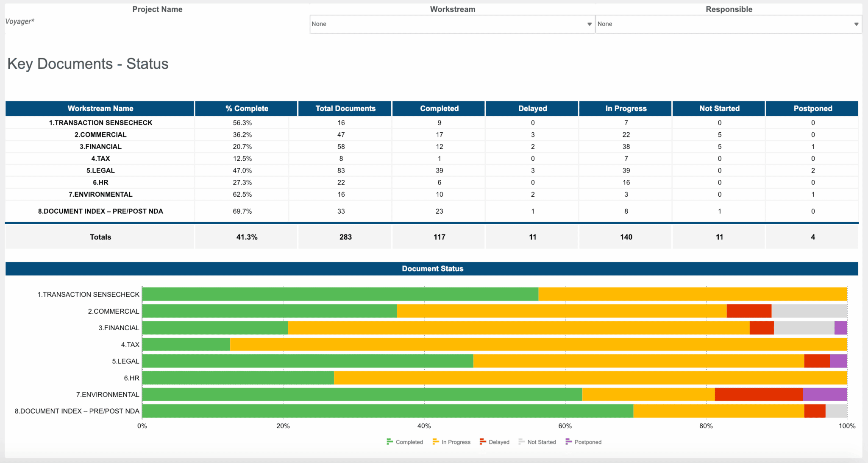Click the Workstream dropdown arrow
Screen dimensions: 868x463
point(589,24)
